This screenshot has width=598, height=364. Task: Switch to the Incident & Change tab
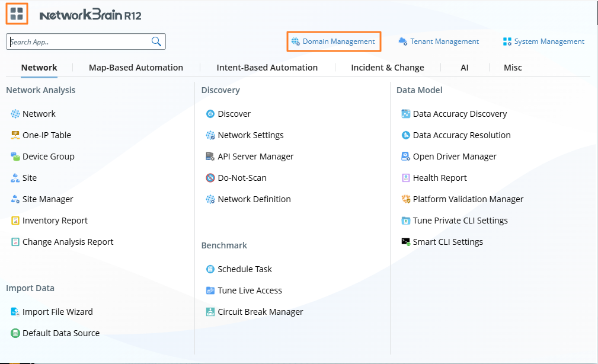pos(388,68)
